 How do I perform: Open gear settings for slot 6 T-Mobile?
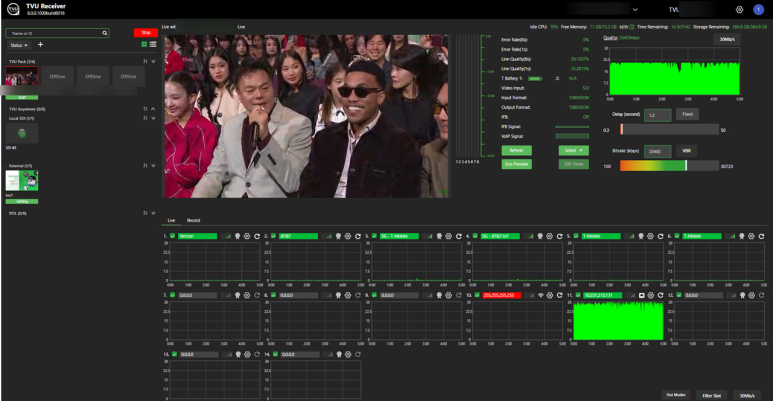click(x=751, y=236)
